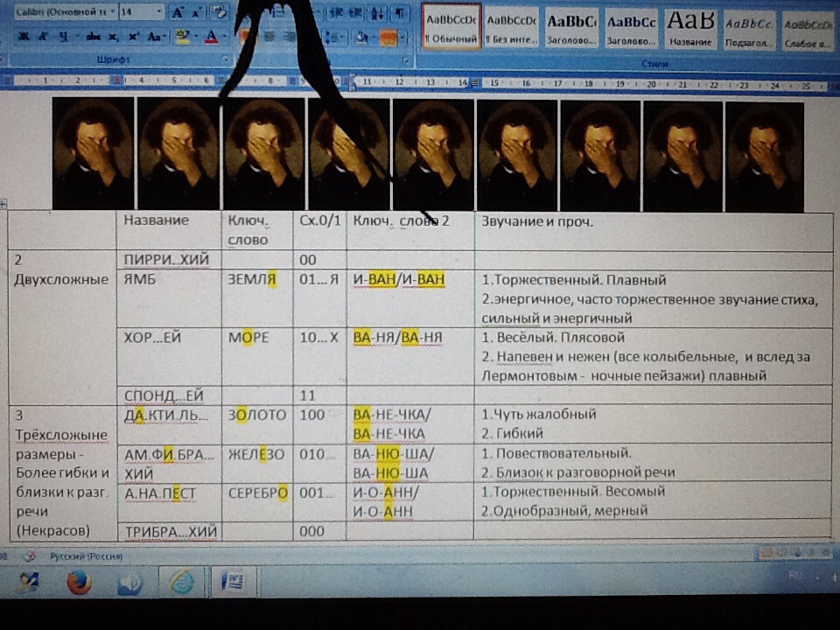Expand the shading color dropdown arrow
The width and height of the screenshot is (840, 630).
(374, 37)
